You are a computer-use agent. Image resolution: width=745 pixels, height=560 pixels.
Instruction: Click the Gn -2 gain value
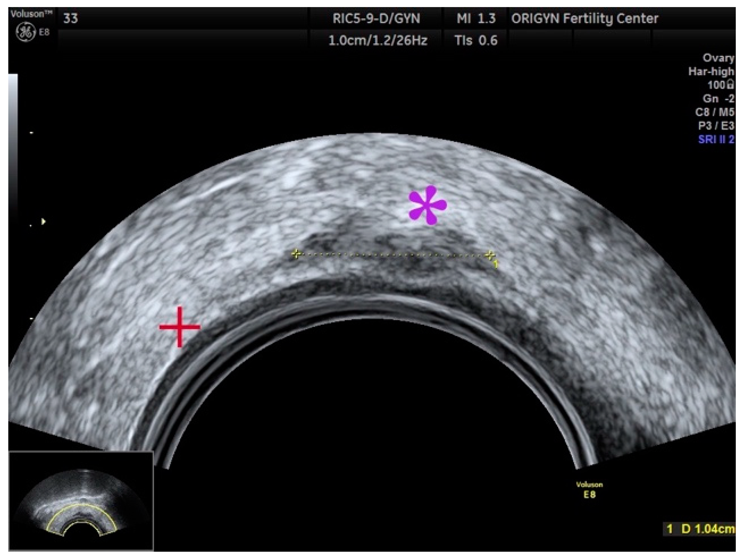point(719,99)
